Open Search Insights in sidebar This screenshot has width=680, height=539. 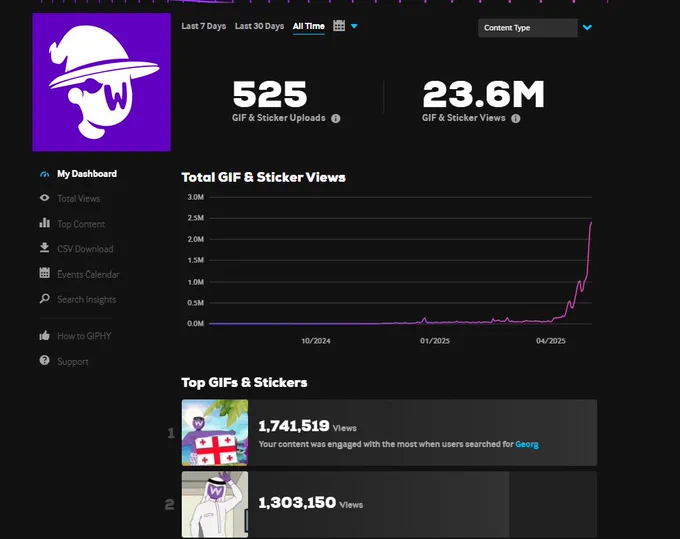87,300
